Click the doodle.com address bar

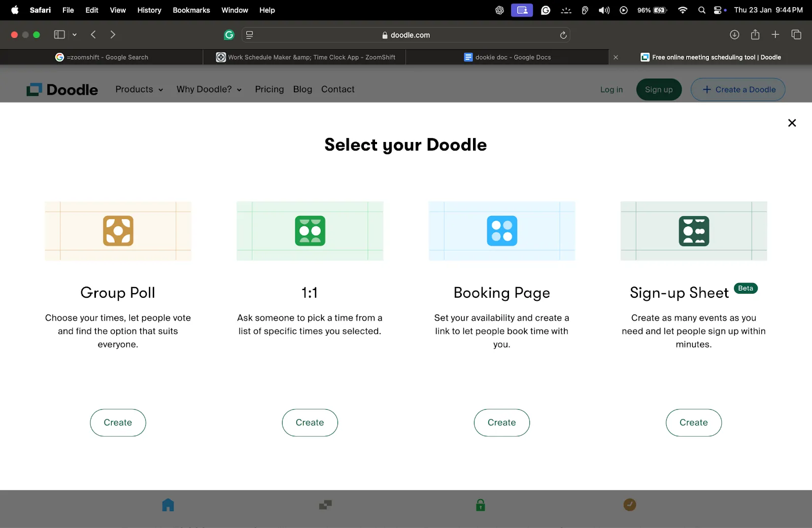tap(406, 35)
